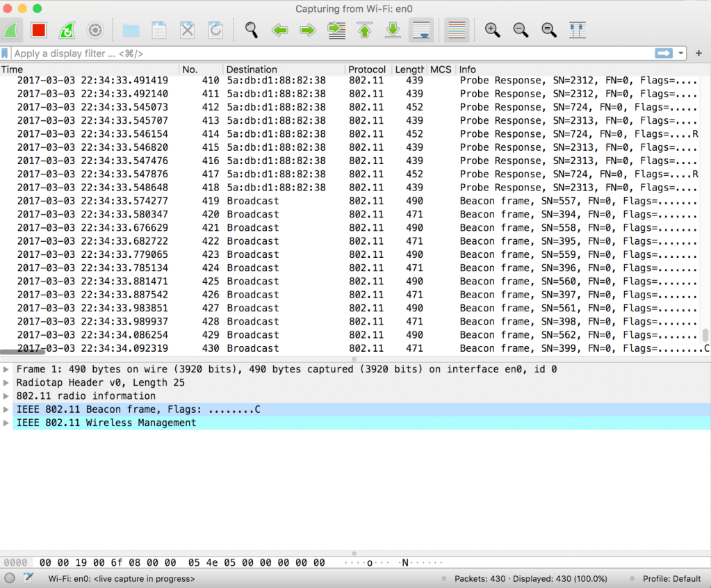Viewport: 711px width, 588px height.
Task: Click in the display filter field
Action: tap(327, 54)
